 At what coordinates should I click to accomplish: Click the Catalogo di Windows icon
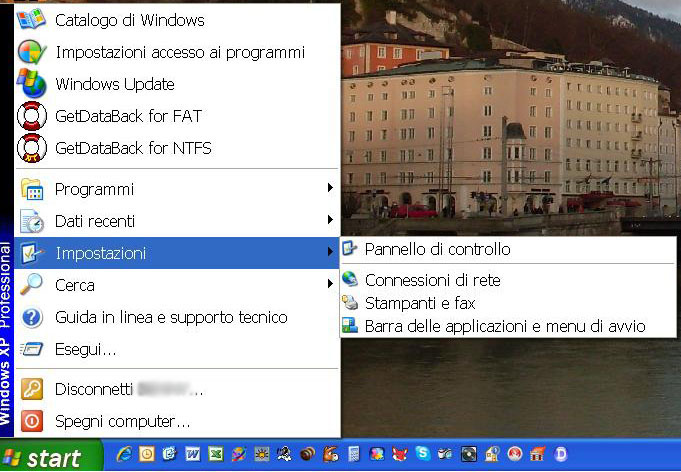tap(31, 20)
